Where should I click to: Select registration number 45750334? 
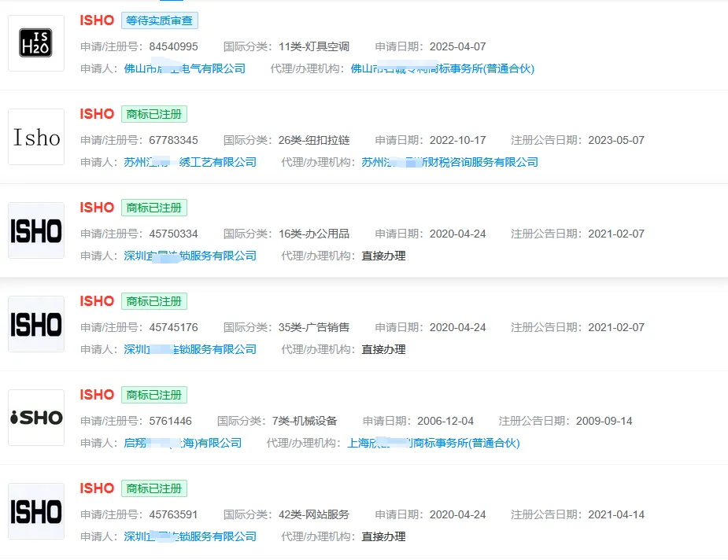174,234
